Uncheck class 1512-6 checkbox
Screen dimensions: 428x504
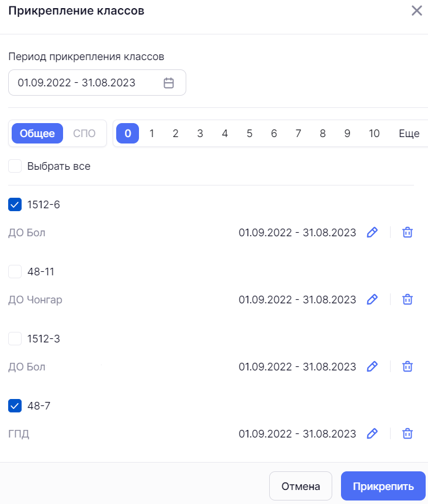click(x=15, y=204)
